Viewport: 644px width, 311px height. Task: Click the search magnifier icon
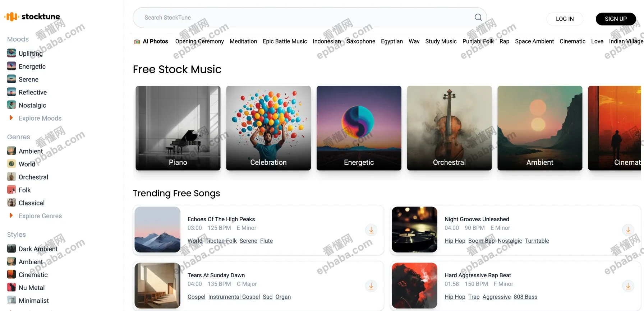(478, 17)
